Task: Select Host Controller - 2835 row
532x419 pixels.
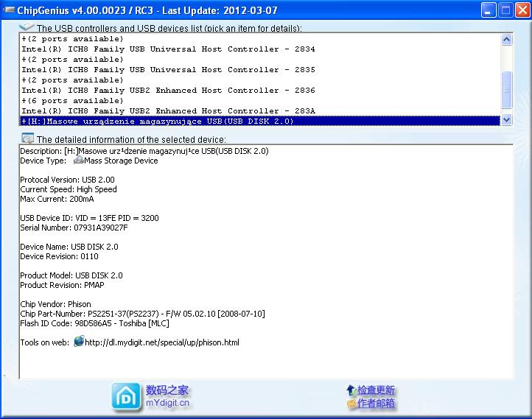Action: pos(260,69)
